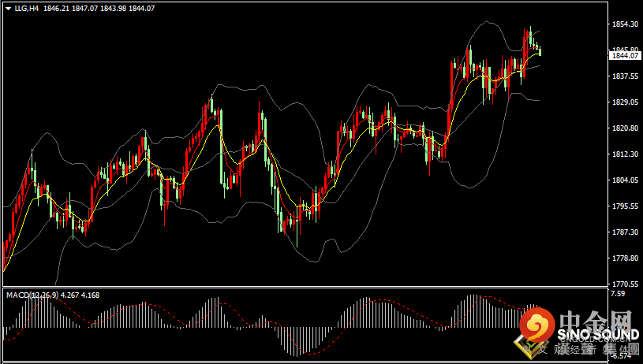The image size is (643, 364).
Task: Click the chart menu triangle beside LLG,H4
Action: (8, 8)
